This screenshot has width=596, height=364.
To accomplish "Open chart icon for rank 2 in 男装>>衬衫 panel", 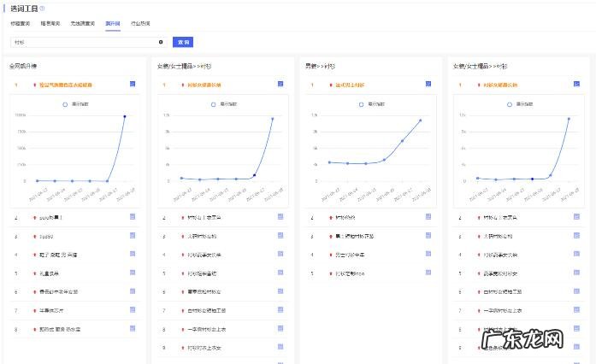I will pos(428,216).
